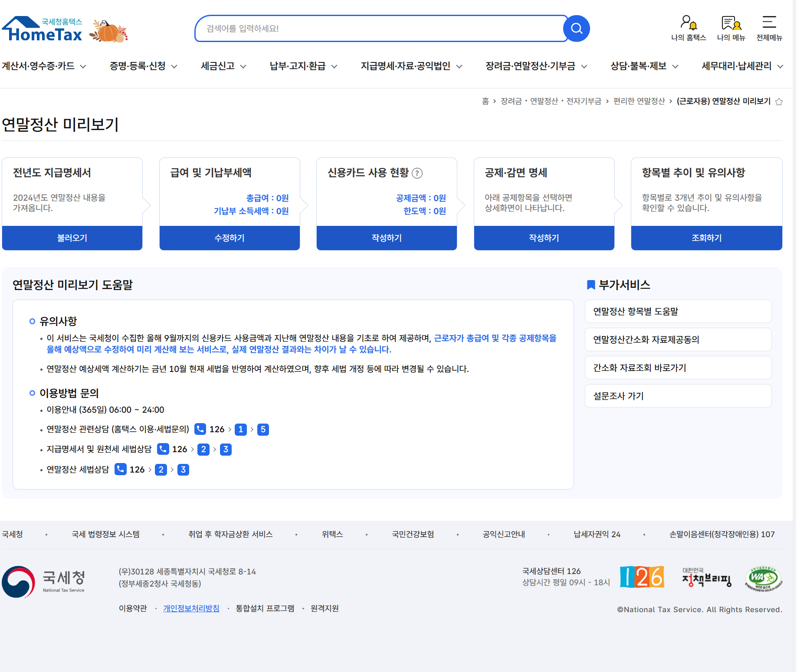Click phone icon beside 연말정산 관련상담
Image resolution: width=797 pixels, height=672 pixels.
[x=200, y=429]
